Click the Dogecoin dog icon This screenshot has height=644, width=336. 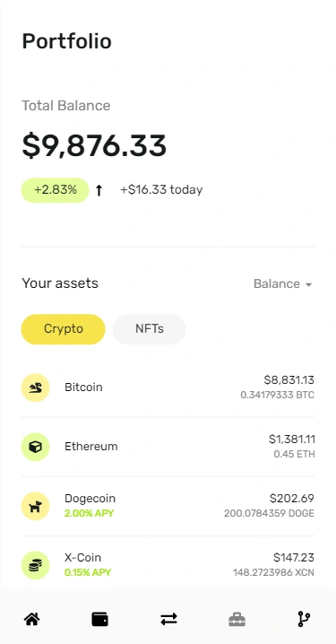[x=35, y=506]
